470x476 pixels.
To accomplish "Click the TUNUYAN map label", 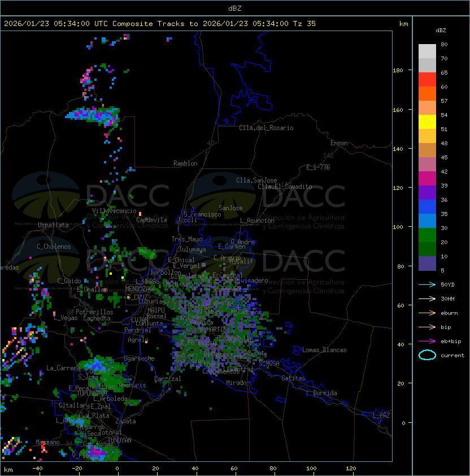I will [120, 440].
